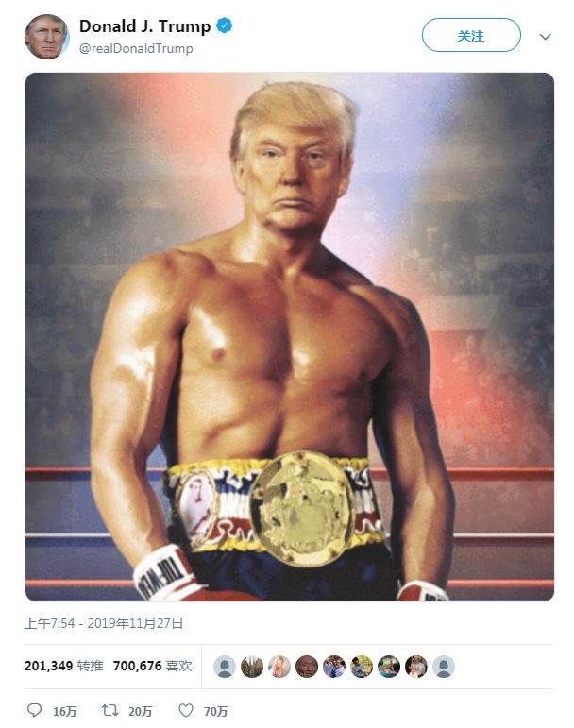Click last gray default liker avatar

coord(444,667)
